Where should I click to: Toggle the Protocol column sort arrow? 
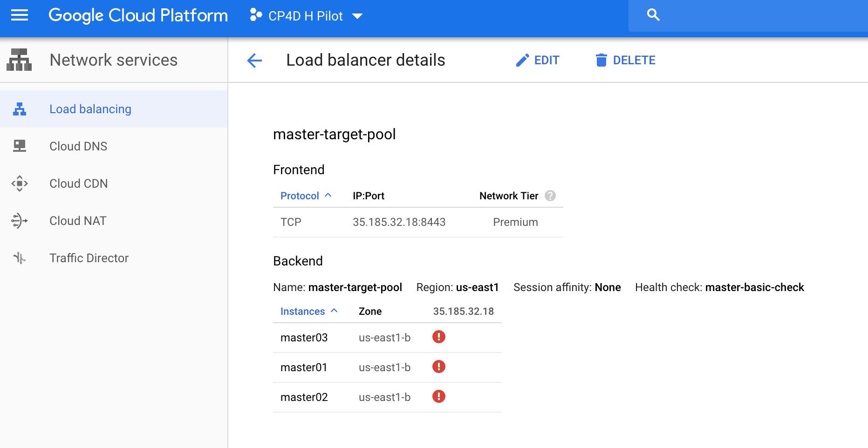coord(328,195)
